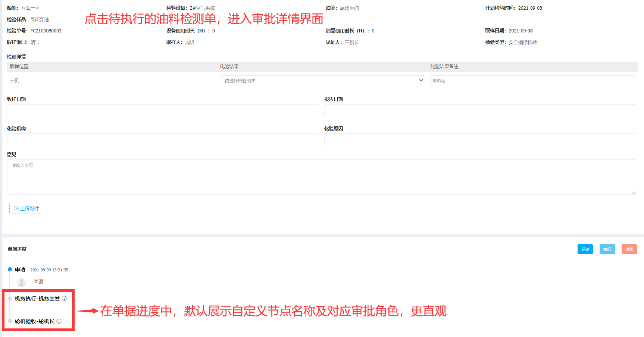Click the blue 评论 button
This screenshot has width=644, height=337.
[585, 249]
